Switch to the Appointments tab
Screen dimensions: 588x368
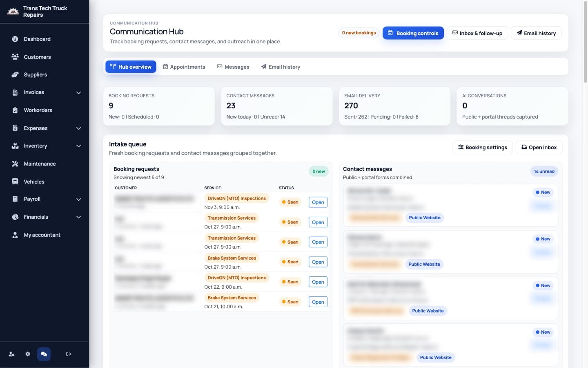[184, 67]
